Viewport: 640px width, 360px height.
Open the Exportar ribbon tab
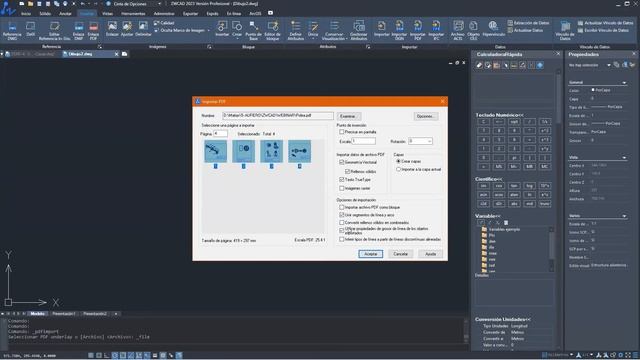[190, 13]
